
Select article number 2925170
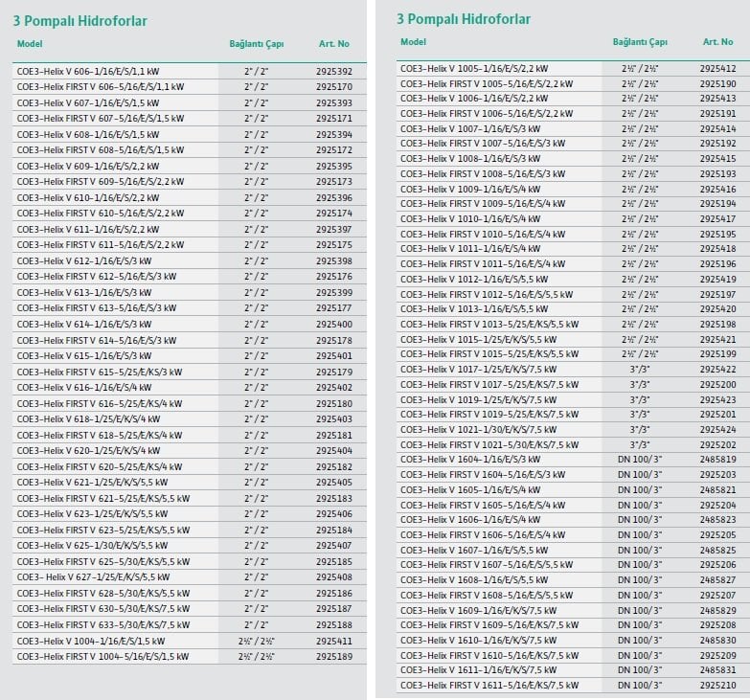pos(334,87)
